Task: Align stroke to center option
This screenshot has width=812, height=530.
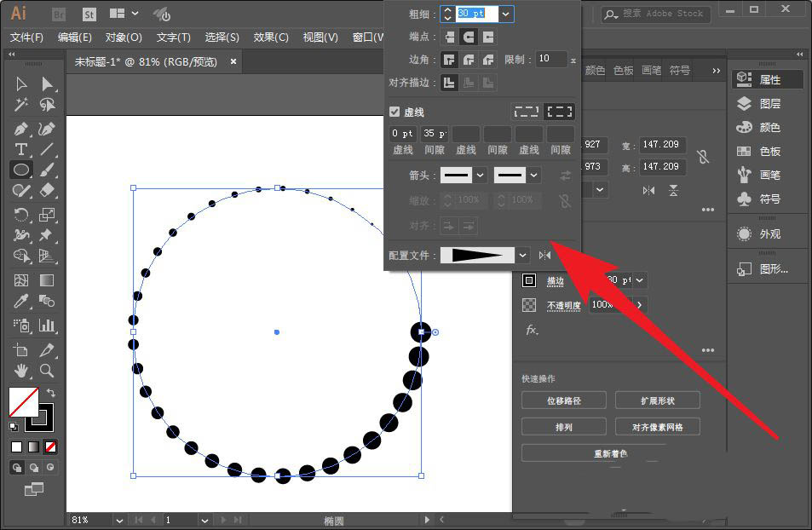Action: 449,83
